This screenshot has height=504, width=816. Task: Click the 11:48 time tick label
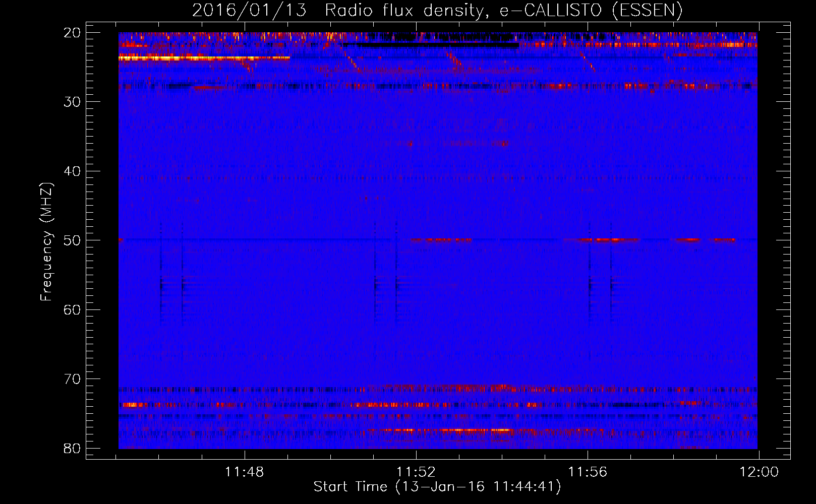tap(244, 472)
